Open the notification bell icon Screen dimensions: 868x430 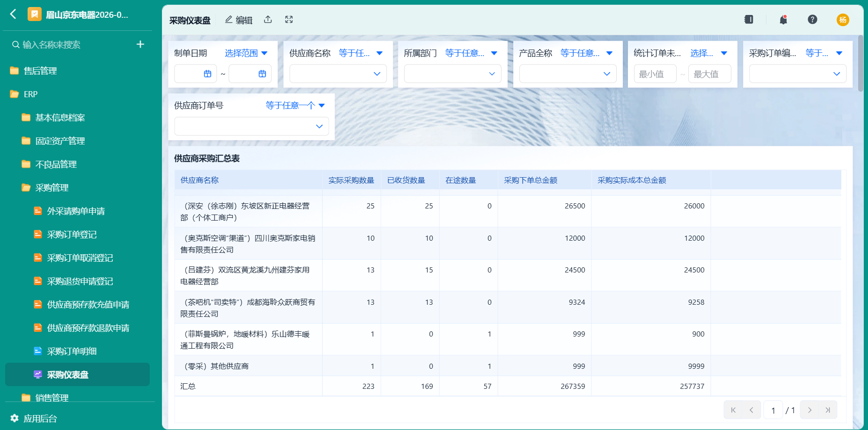783,20
